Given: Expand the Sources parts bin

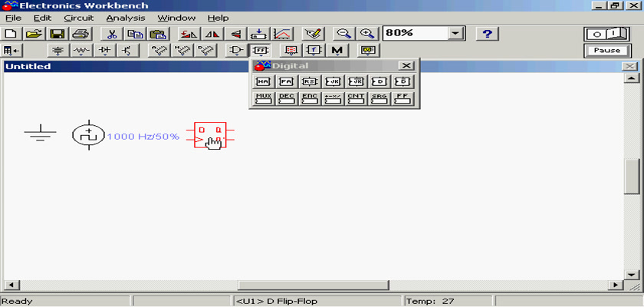Looking at the screenshot, I should [x=58, y=51].
